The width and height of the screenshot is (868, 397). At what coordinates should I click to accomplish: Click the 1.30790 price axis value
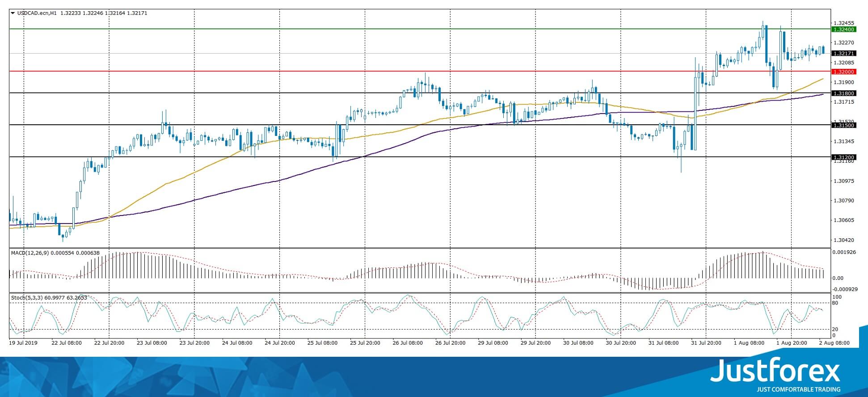click(x=843, y=200)
